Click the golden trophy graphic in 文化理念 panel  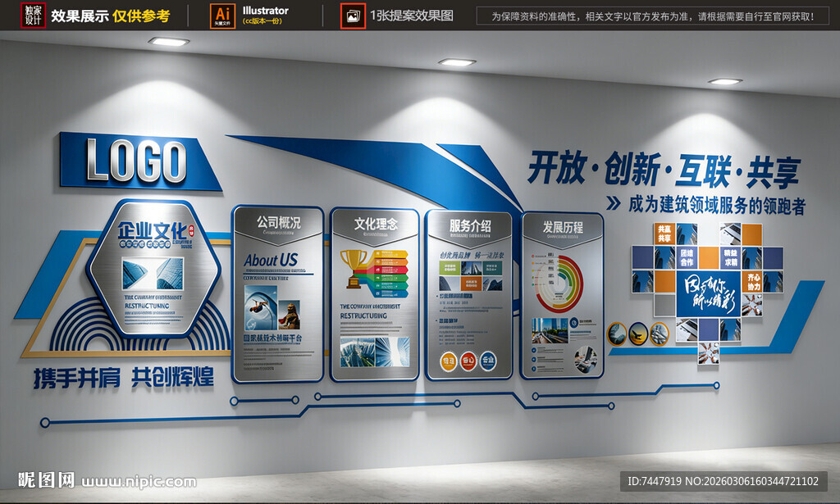coord(353,267)
